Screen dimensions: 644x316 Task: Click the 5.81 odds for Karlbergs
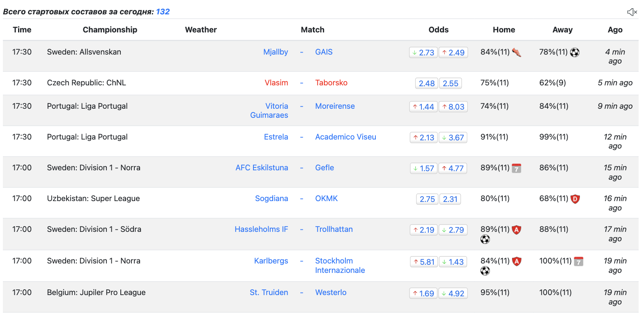pos(423,262)
